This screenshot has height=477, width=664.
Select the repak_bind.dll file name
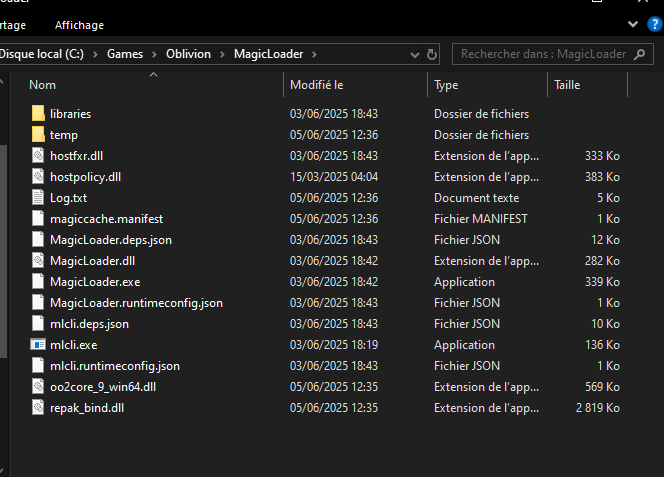click(87, 408)
